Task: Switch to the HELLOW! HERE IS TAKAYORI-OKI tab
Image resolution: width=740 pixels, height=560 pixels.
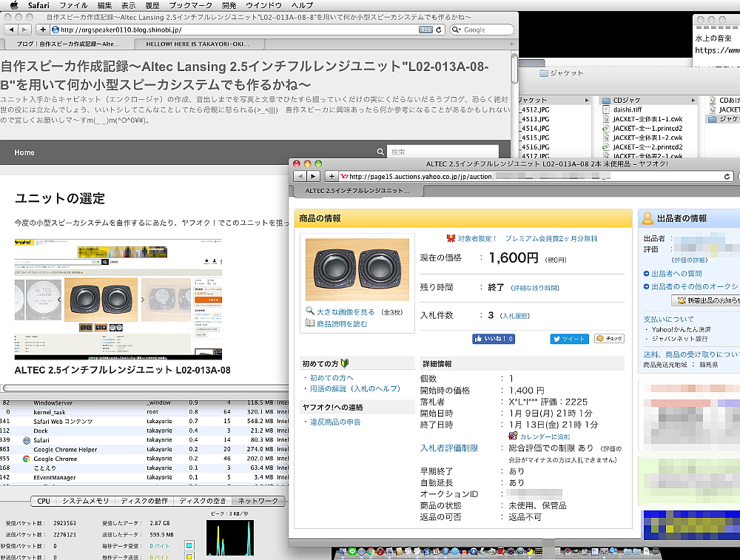Action: point(198,44)
